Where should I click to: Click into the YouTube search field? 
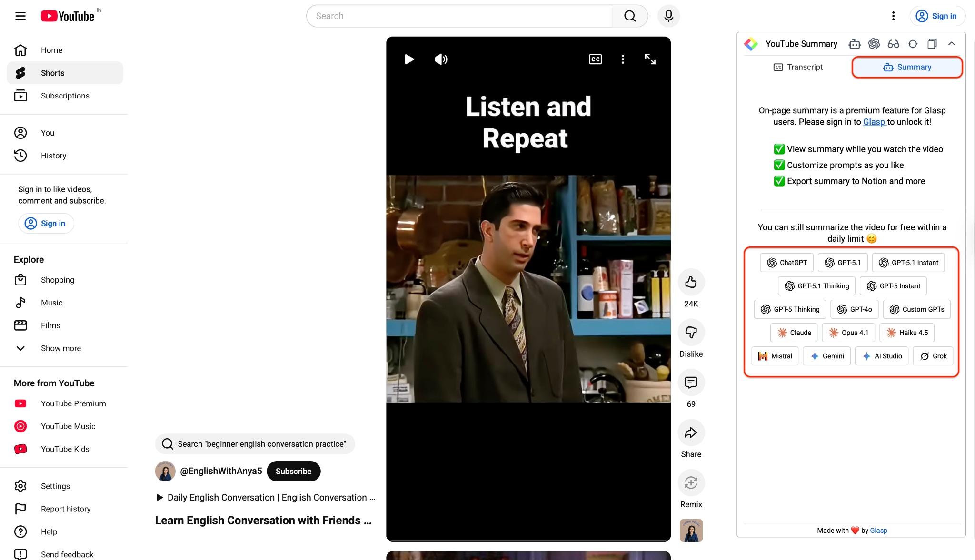(x=459, y=16)
